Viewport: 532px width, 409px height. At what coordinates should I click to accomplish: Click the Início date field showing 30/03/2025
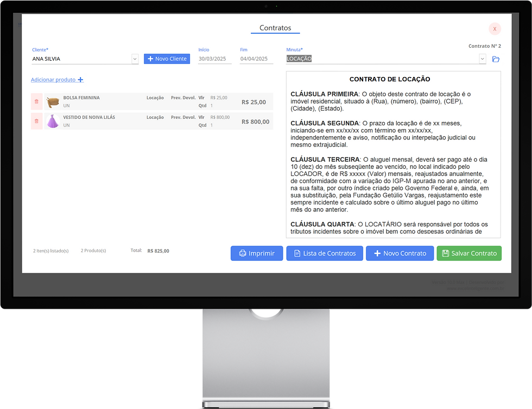214,59
